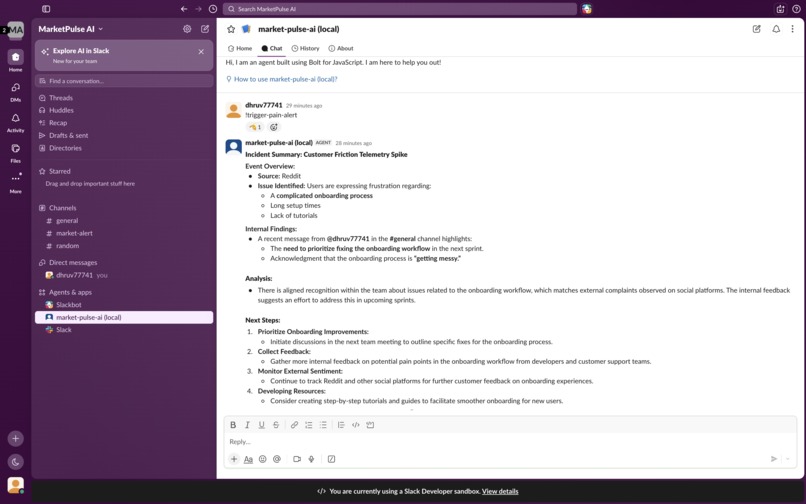Open Recap in the sidebar
Image resolution: width=806 pixels, height=504 pixels.
[x=58, y=122]
